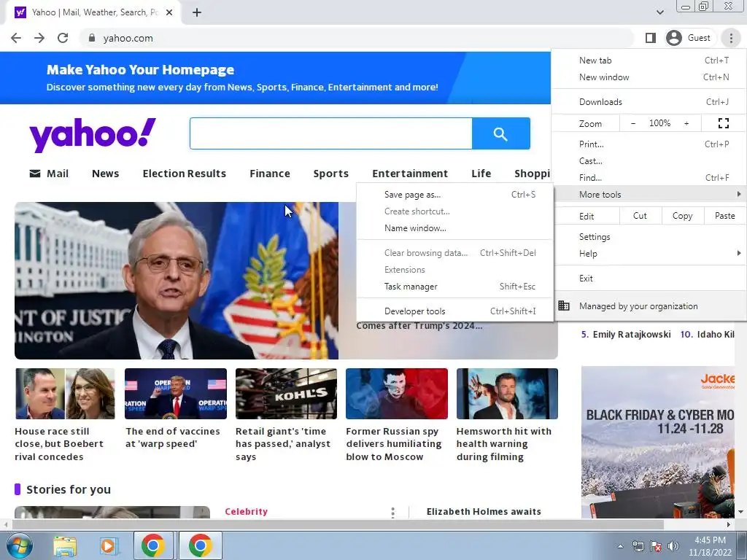This screenshot has width=747, height=560.
Task: Click Copy in the Edit row
Action: (682, 216)
